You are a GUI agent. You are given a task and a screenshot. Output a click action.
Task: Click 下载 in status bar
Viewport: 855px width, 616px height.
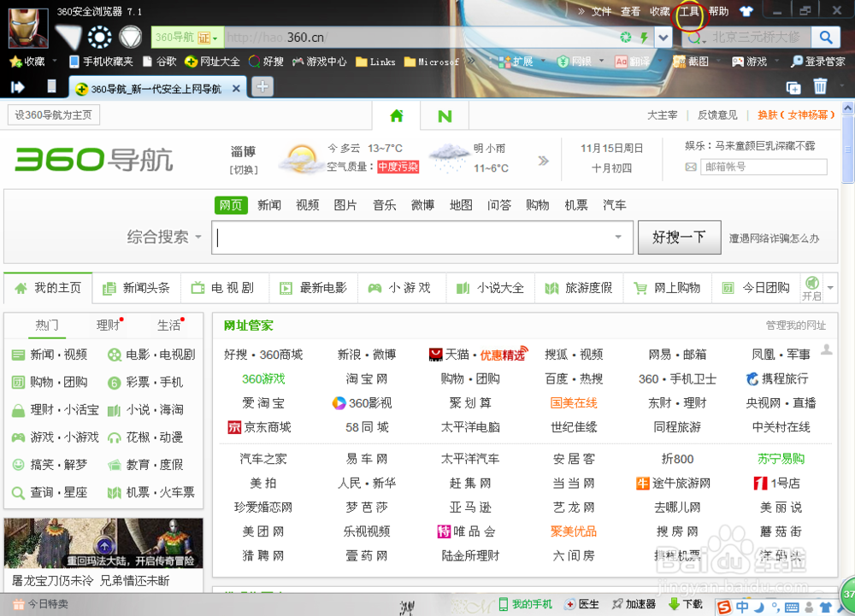click(x=686, y=604)
